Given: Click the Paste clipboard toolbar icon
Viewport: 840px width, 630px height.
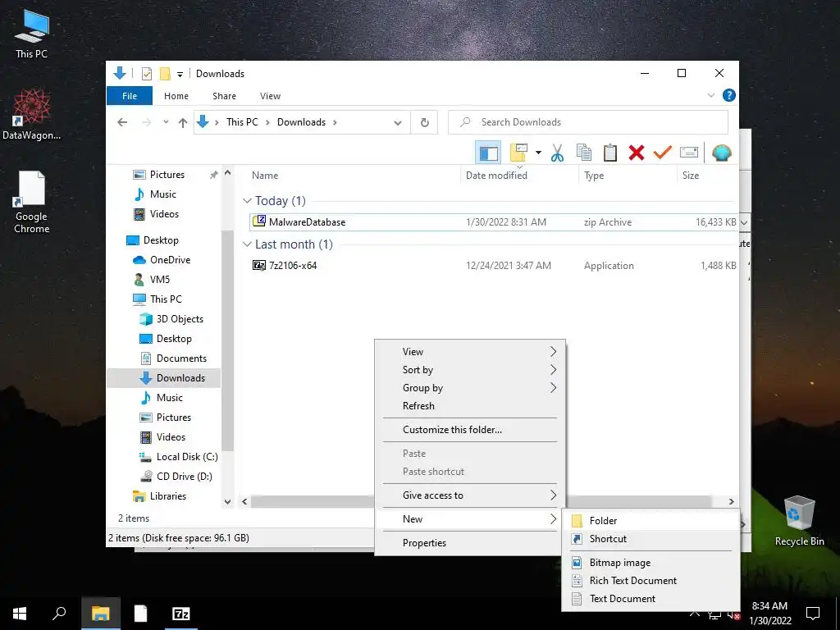Looking at the screenshot, I should 610,153.
